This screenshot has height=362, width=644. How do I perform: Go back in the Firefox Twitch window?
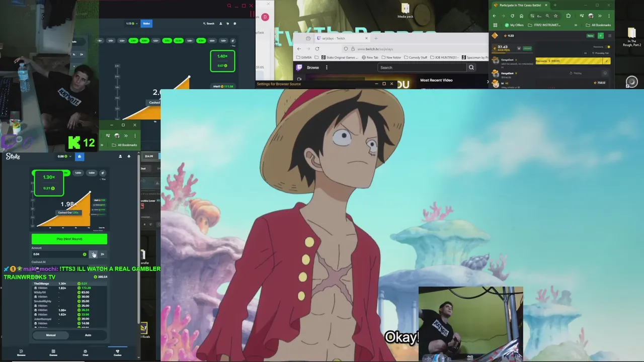pyautogui.click(x=299, y=49)
